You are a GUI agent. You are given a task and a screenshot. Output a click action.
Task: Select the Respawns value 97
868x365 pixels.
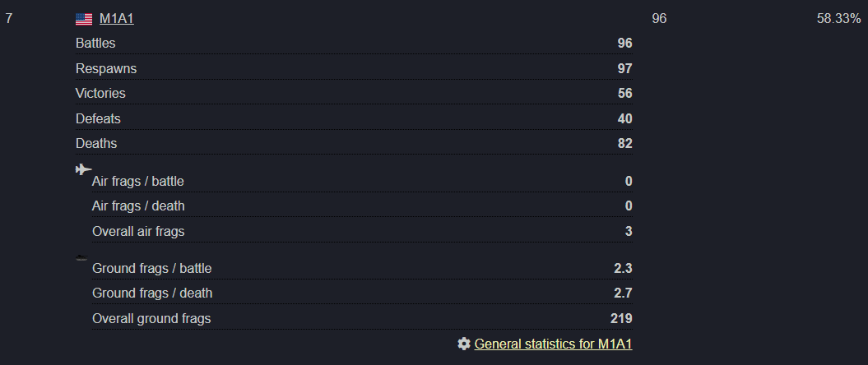tap(625, 68)
